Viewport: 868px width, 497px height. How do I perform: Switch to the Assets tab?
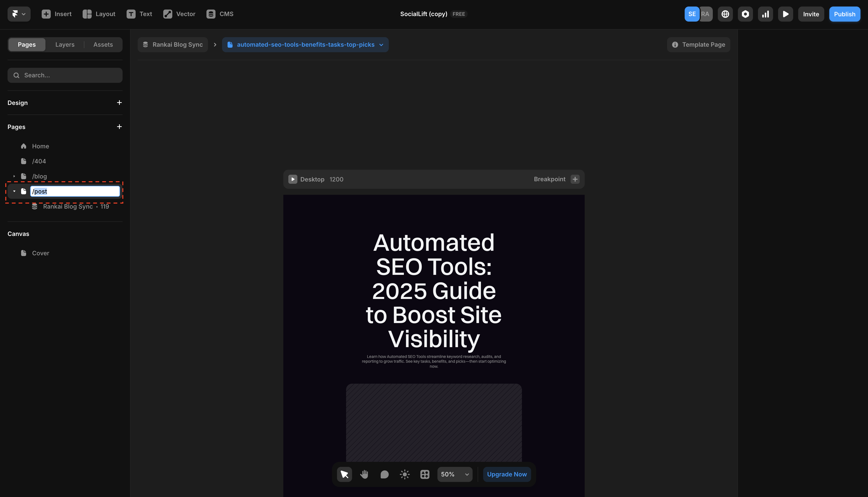click(103, 44)
